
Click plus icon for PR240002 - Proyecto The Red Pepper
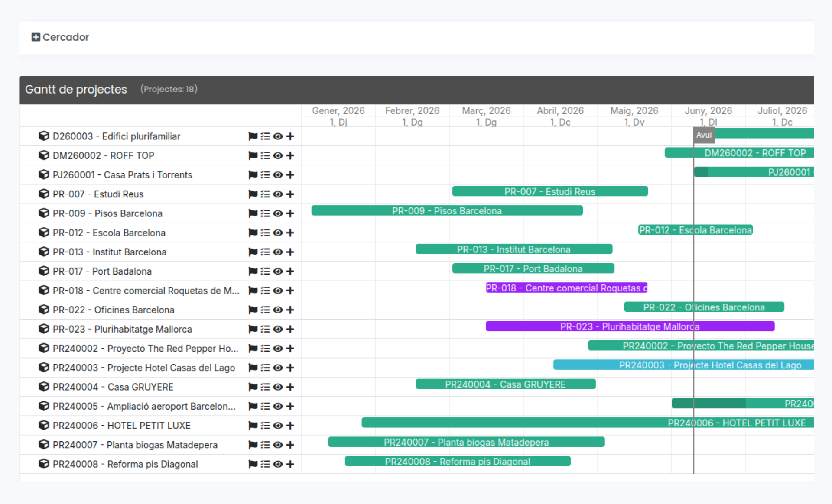tap(290, 349)
